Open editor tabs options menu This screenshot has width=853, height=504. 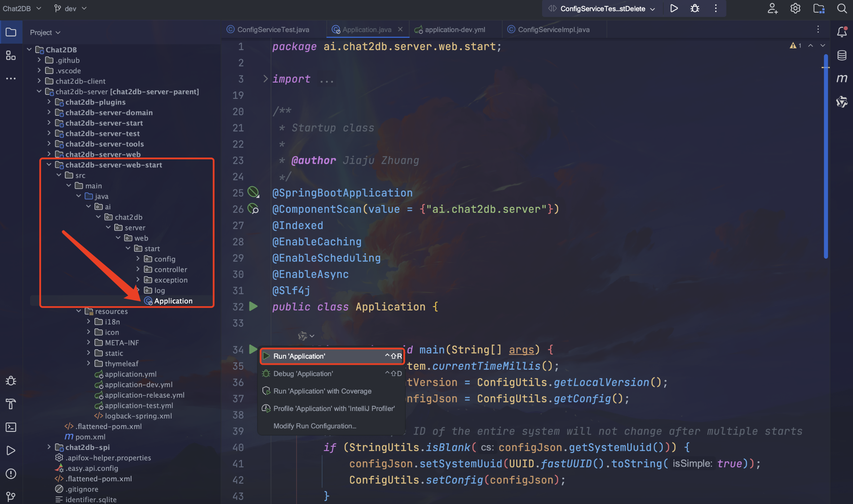pyautogui.click(x=818, y=29)
